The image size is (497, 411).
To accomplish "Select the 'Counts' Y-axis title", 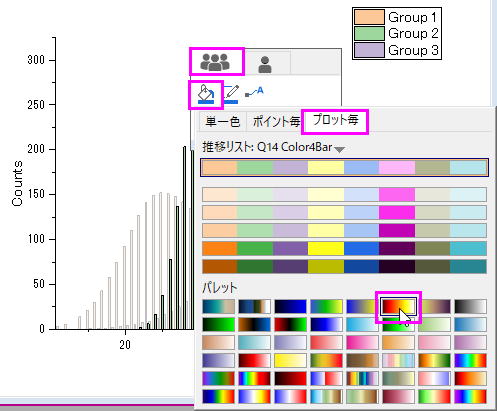I will [17, 184].
